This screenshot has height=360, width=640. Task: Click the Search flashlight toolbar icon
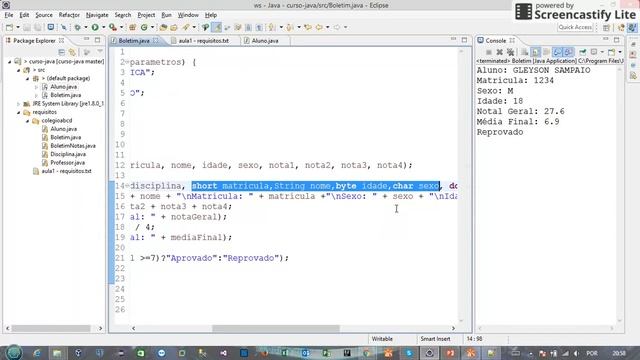click(186, 27)
